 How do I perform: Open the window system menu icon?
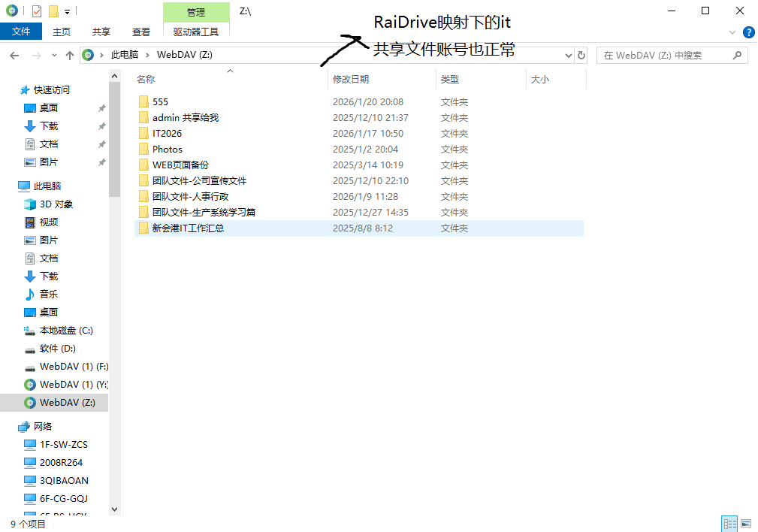click(x=12, y=11)
